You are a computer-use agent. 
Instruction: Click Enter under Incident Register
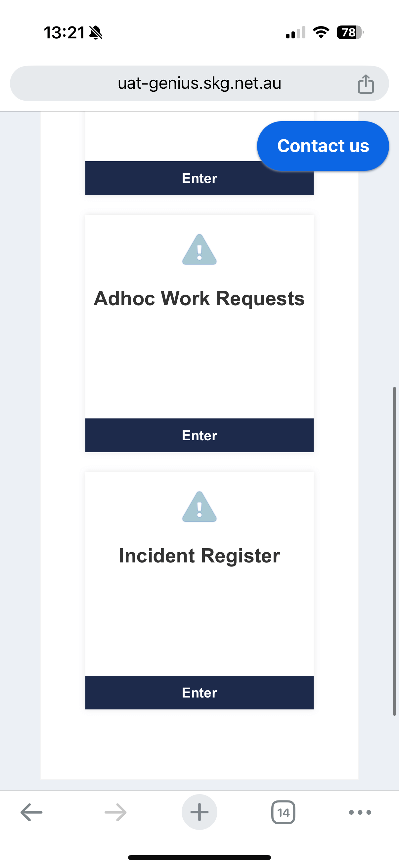199,693
